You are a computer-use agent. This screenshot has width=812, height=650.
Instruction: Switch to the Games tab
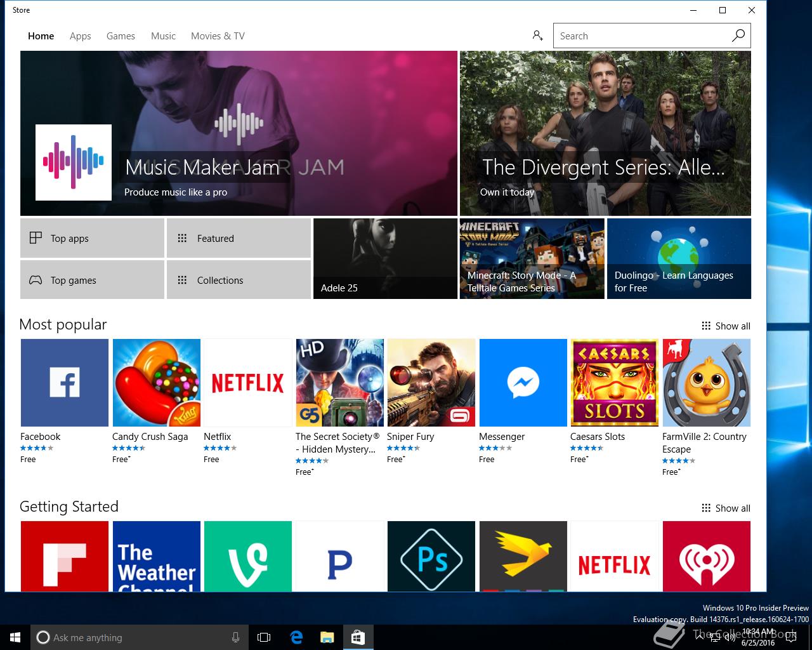[x=121, y=36]
